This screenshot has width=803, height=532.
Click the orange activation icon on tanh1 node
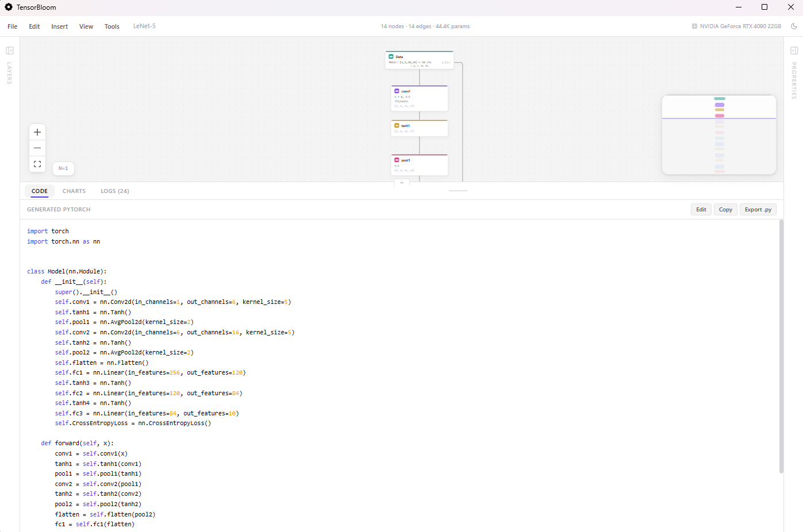tap(397, 125)
